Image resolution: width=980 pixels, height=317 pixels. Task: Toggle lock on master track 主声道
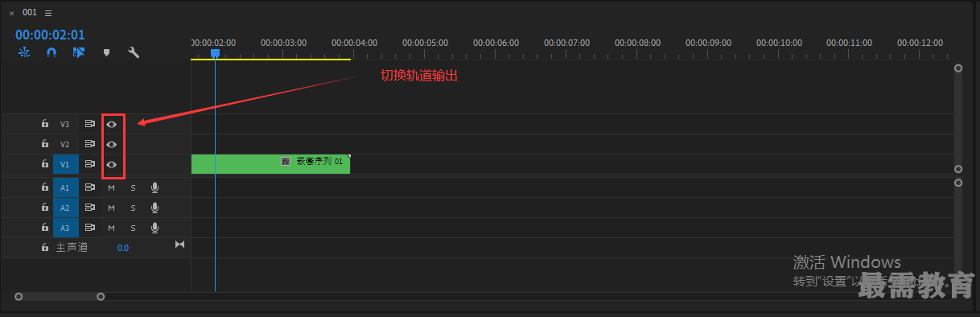coord(45,248)
